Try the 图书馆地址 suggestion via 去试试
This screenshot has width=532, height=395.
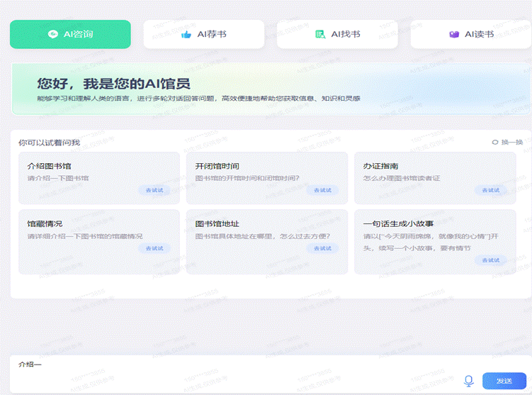[x=322, y=248]
